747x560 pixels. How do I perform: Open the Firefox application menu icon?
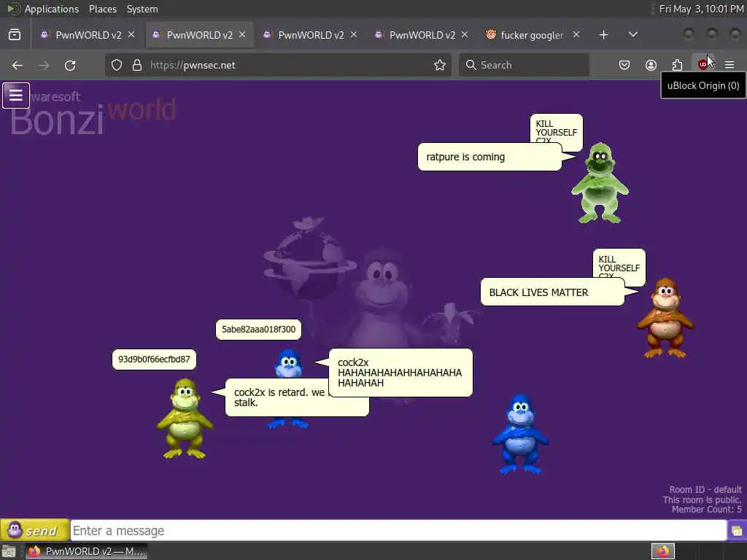pos(729,65)
